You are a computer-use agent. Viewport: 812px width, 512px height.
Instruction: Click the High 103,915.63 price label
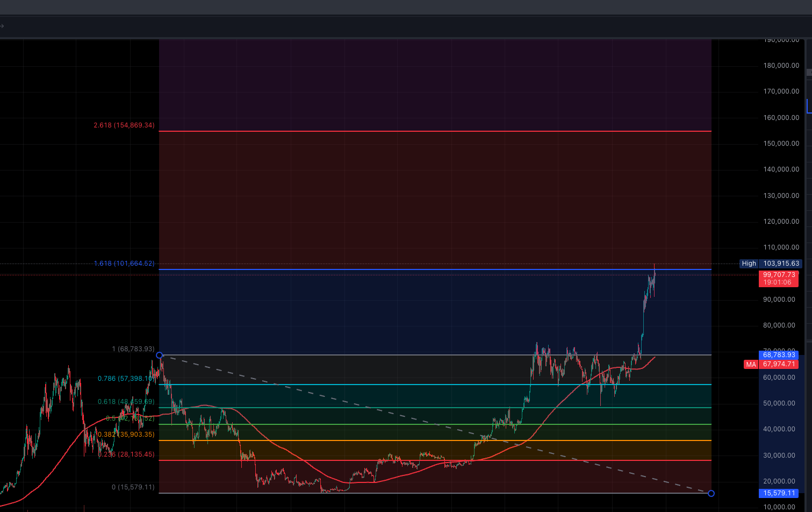[x=771, y=264]
